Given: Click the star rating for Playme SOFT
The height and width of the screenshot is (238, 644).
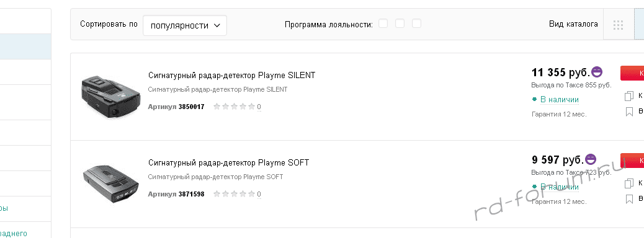Looking at the screenshot, I should 234,193.
